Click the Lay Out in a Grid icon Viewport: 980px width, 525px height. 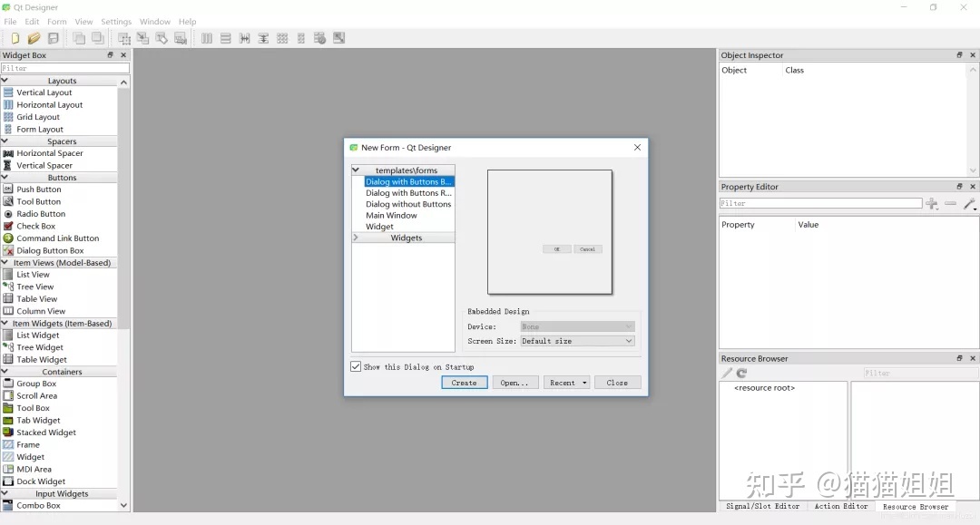(x=282, y=38)
